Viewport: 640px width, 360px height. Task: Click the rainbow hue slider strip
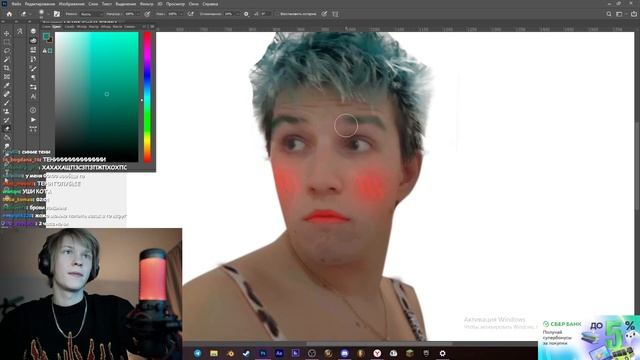coord(147,97)
